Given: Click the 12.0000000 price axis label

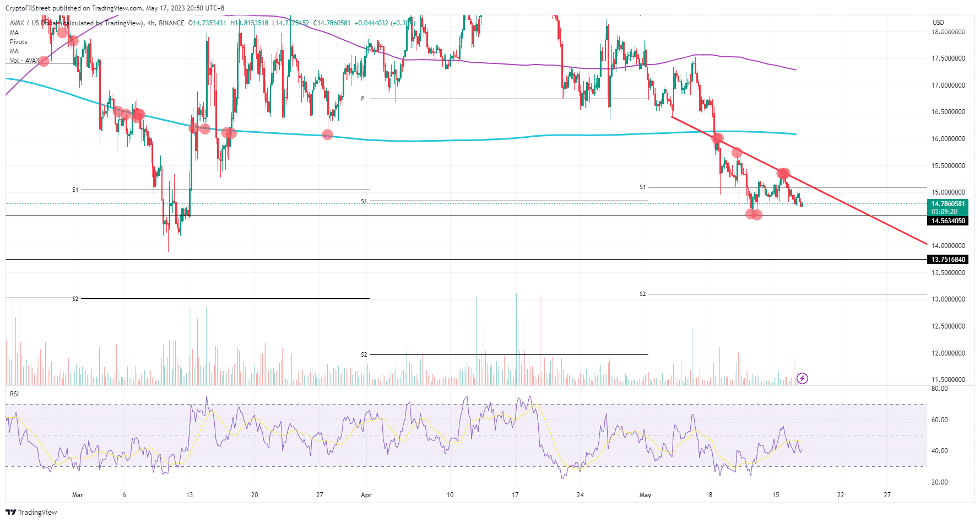Looking at the screenshot, I should (x=948, y=353).
